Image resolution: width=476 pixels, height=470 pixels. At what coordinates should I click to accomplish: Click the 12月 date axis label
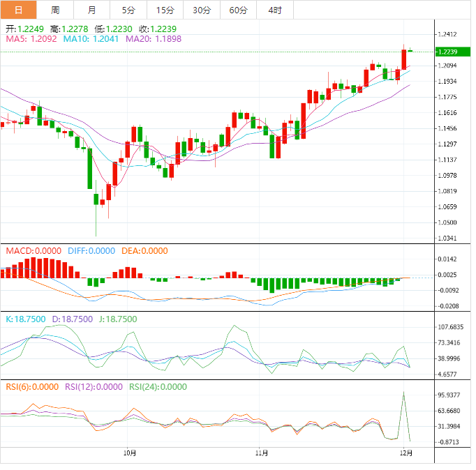[406, 452]
